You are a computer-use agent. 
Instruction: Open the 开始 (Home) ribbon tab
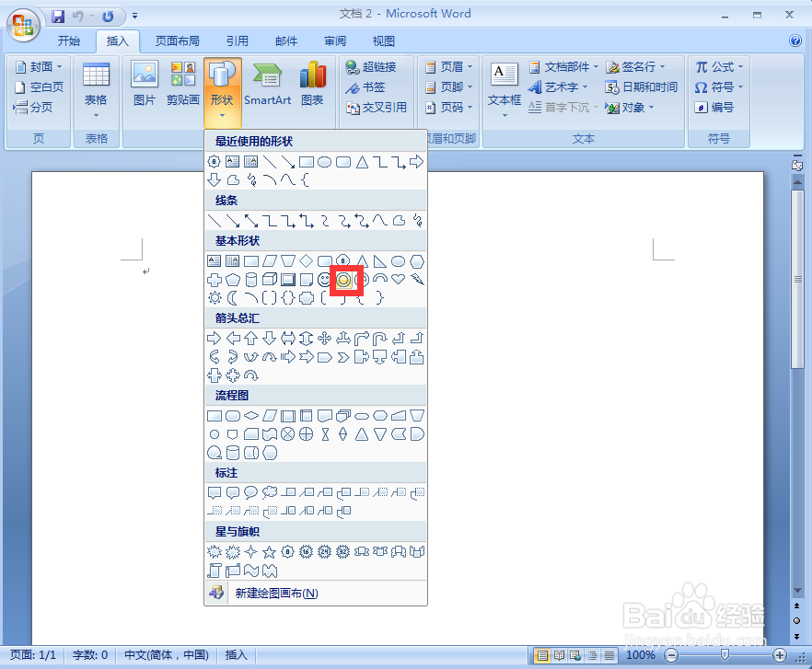(x=69, y=40)
